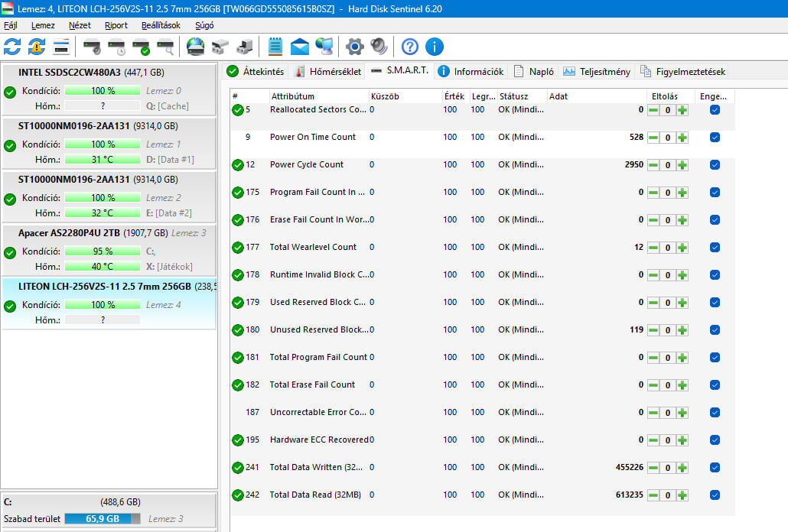
Task: Click the data value 455226
Action: point(629,467)
